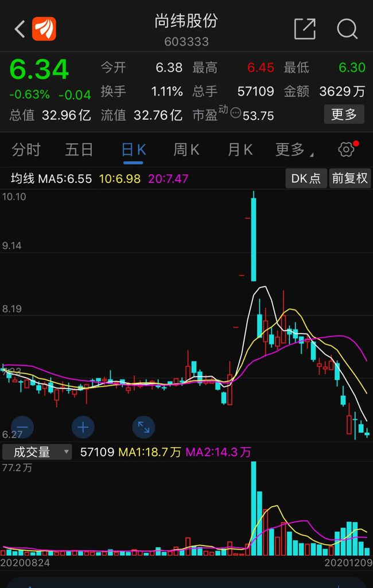Tap the smiley icon beside 市盈
This screenshot has height=588, width=373.
pos(235,113)
